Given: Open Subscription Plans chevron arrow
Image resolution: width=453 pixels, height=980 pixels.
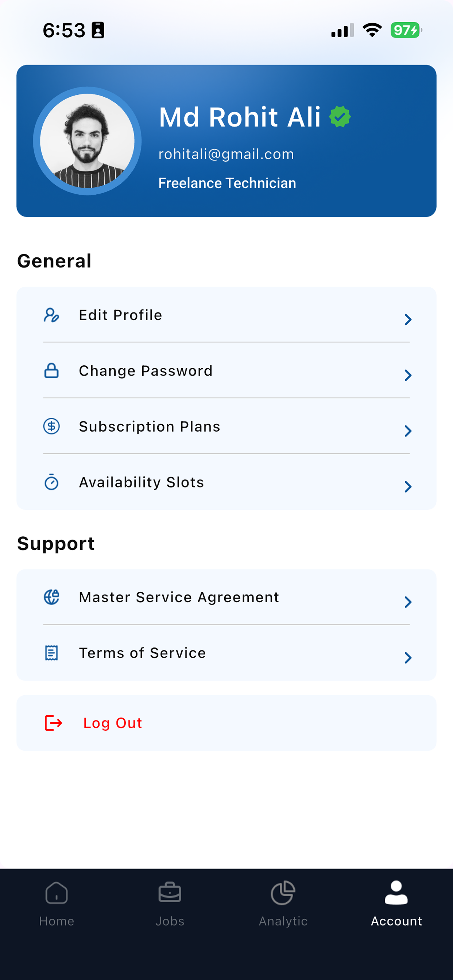Looking at the screenshot, I should [x=408, y=431].
